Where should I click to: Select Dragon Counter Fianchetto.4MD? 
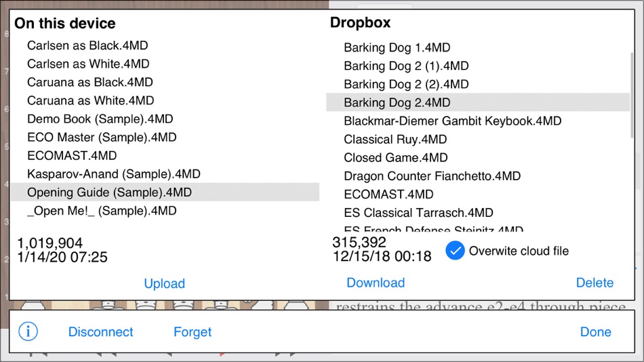click(478, 176)
